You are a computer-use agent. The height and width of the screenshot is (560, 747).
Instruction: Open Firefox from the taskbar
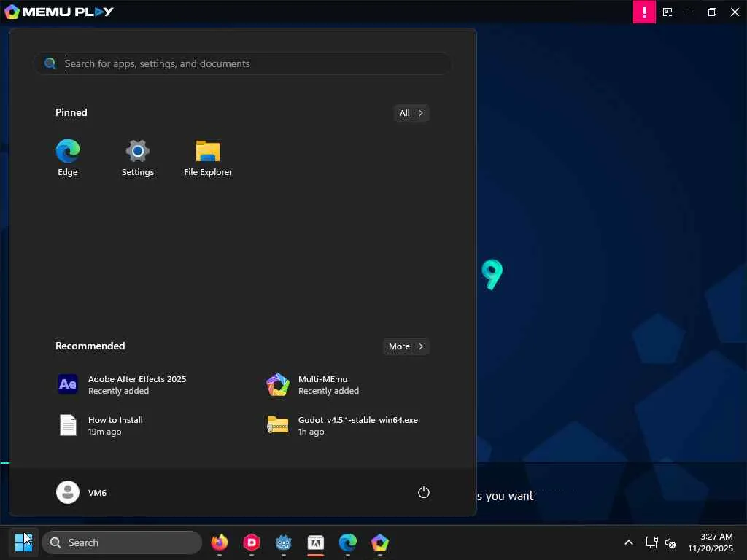click(219, 542)
